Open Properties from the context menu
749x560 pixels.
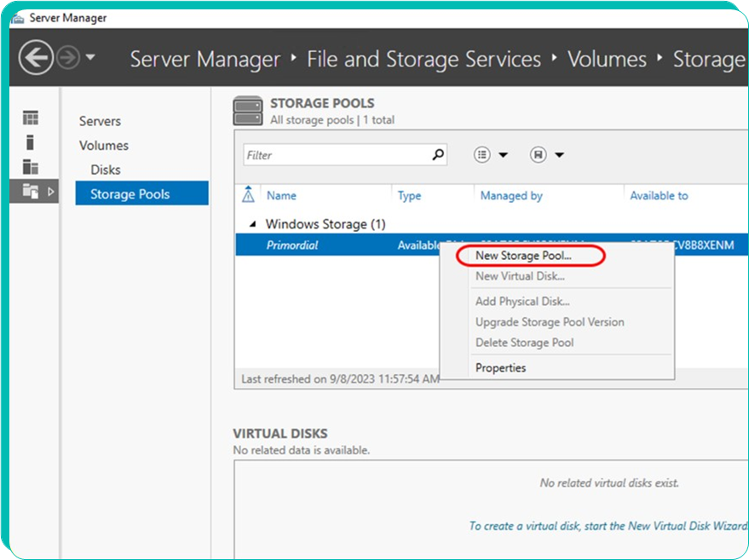(x=500, y=368)
